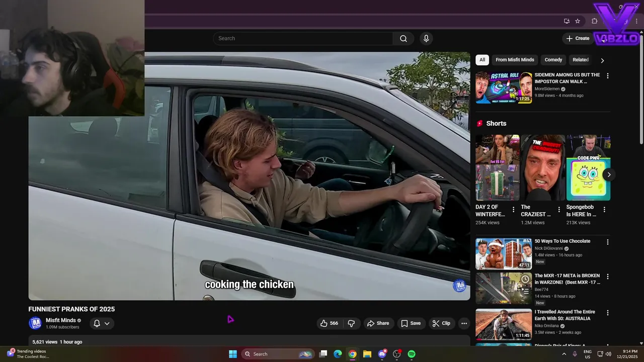The width and height of the screenshot is (644, 362).
Task: Click the tray microphone icon
Action: pyautogui.click(x=575, y=354)
